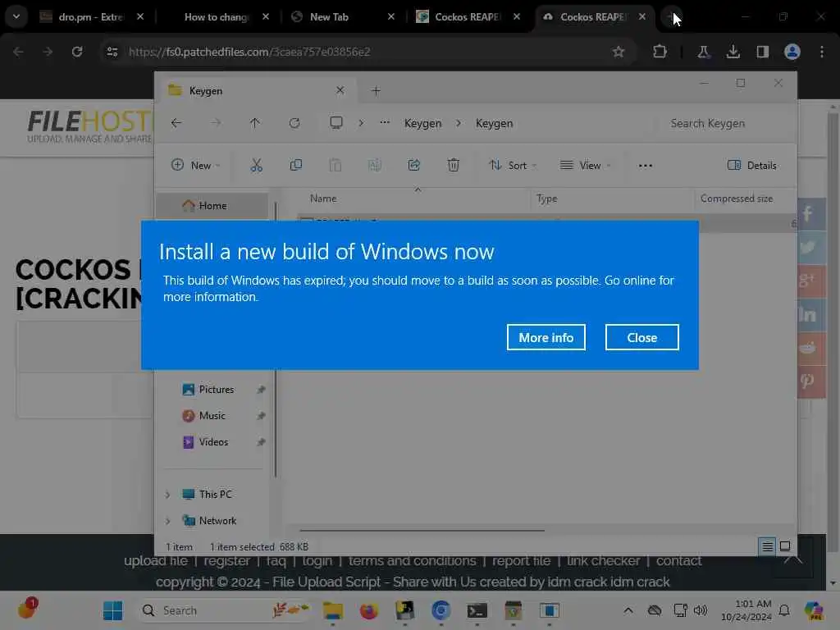Sort by Name column header
Viewport: 840px width, 630px height.
click(323, 199)
